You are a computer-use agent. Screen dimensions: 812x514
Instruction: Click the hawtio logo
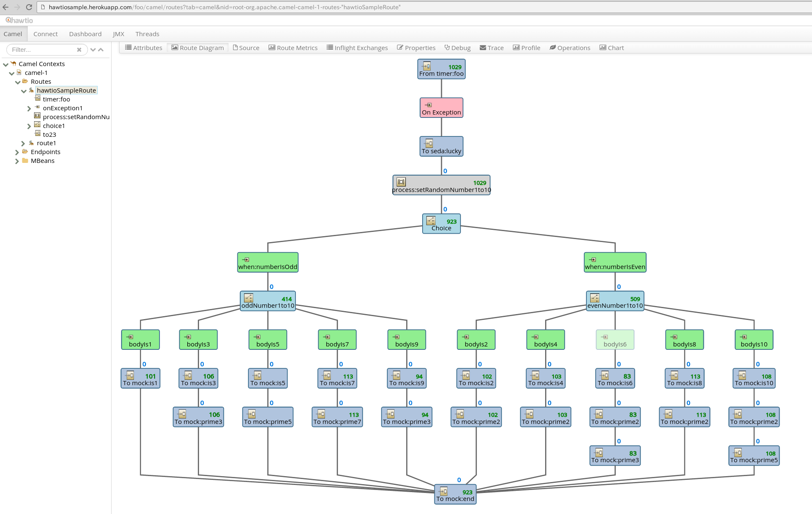coord(18,20)
